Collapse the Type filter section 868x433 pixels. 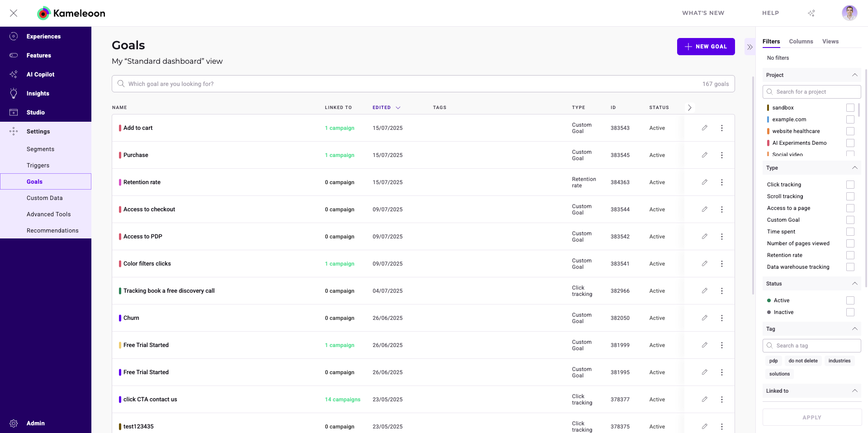[854, 168]
